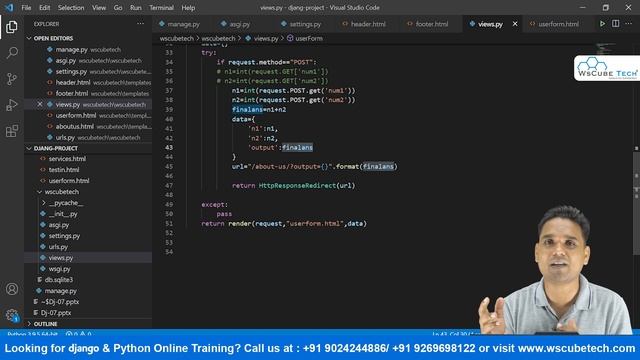
Task: Close views.py in Open Editors list
Action: click(x=40, y=104)
